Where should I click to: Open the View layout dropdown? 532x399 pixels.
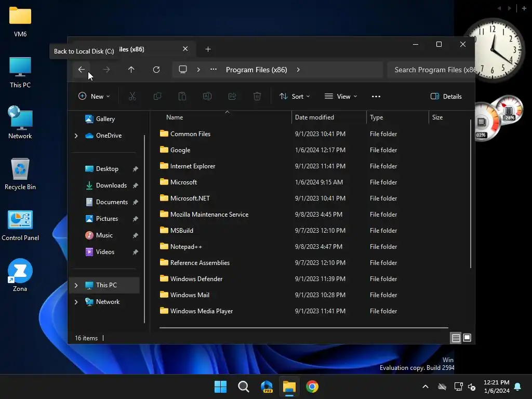click(x=341, y=96)
